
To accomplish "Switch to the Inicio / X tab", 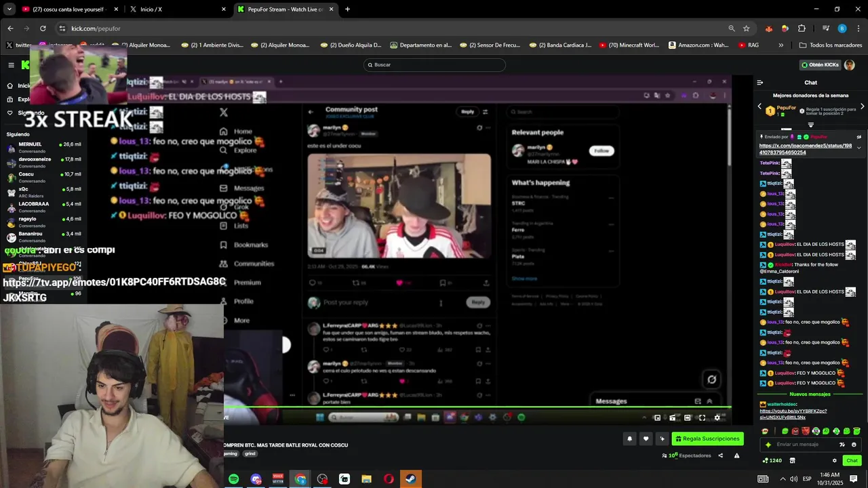I will coord(178,9).
